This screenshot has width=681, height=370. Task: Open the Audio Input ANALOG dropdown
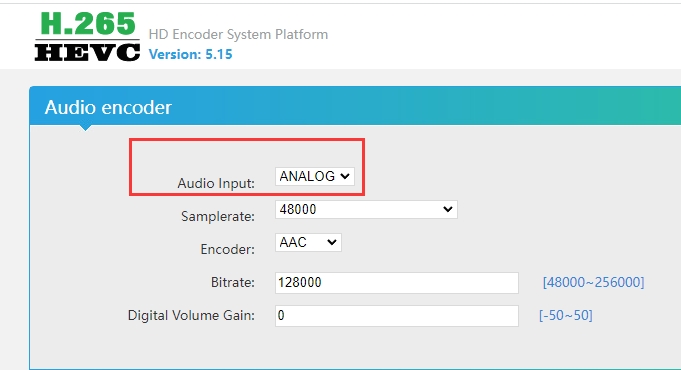[315, 176]
